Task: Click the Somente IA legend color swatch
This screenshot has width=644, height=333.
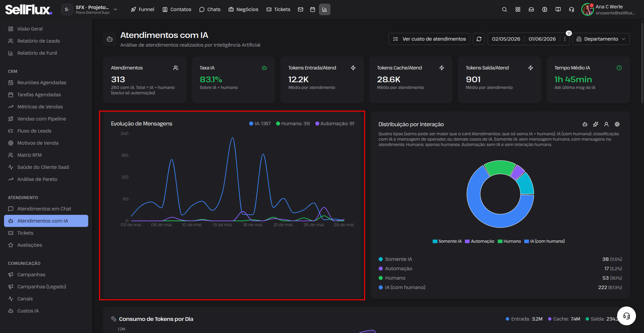Action: (x=435, y=241)
